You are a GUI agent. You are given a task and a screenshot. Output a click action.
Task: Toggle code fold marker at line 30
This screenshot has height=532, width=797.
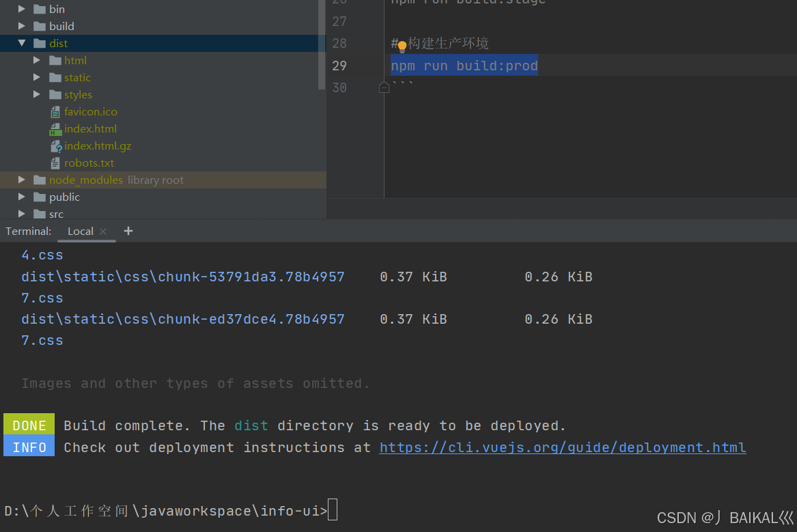click(x=384, y=87)
